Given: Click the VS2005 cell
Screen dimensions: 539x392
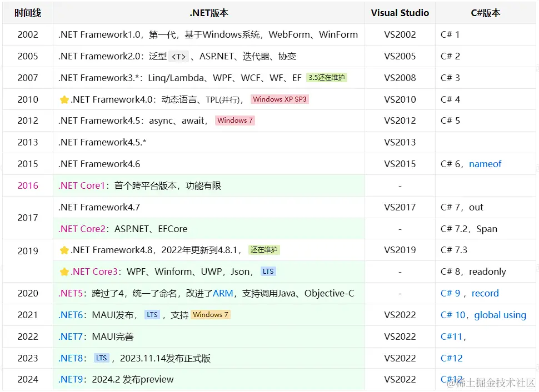Looking at the screenshot, I should pos(400,56).
